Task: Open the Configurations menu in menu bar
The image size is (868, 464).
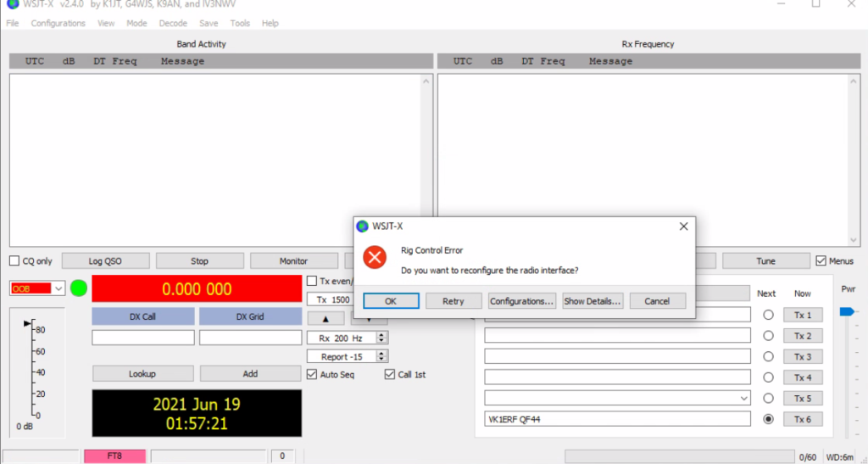Action: [x=58, y=23]
